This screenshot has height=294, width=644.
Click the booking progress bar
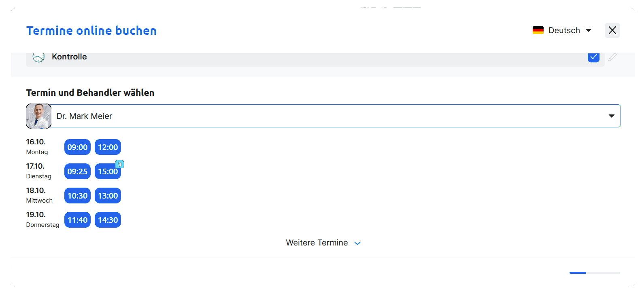coord(594,273)
